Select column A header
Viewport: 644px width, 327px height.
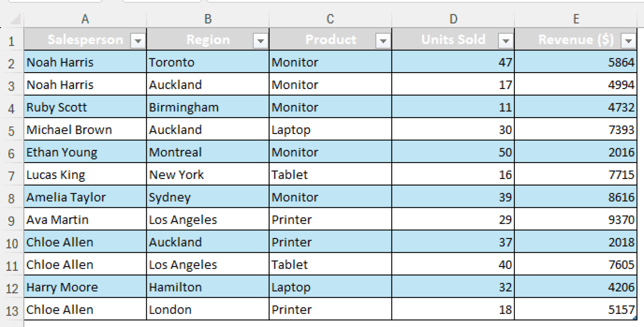[x=85, y=19]
